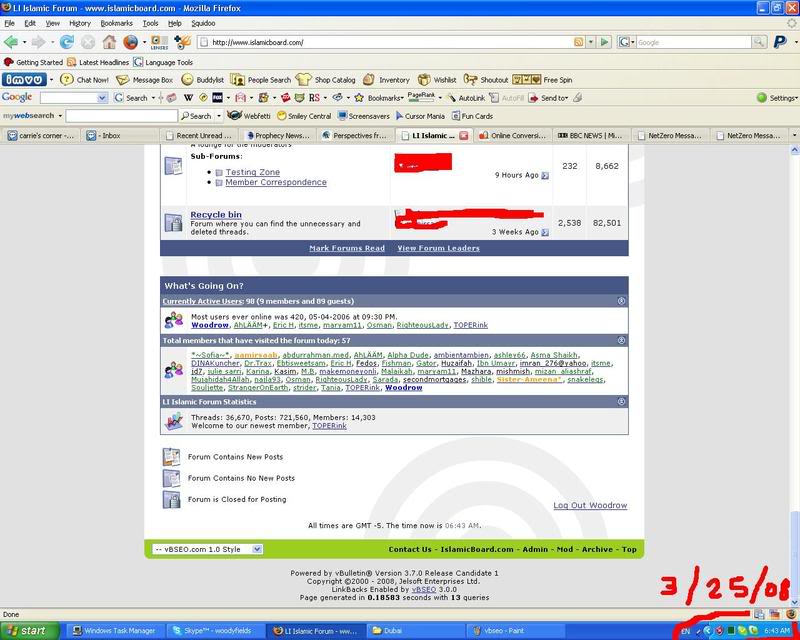Click the PayPal icon in the navigation bar
The image size is (800, 640).
780,42
